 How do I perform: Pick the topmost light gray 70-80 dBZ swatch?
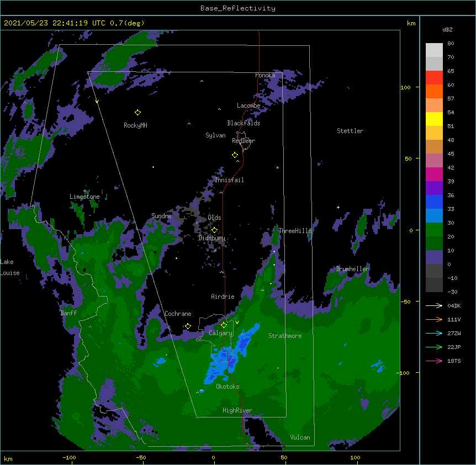pos(434,50)
